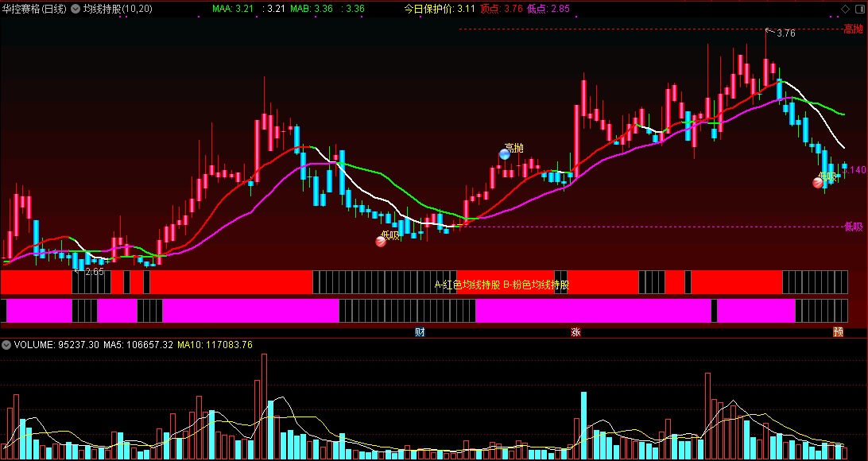Select the MAA: 3.21 value
This screenshot has height=461, width=868.
point(233,9)
